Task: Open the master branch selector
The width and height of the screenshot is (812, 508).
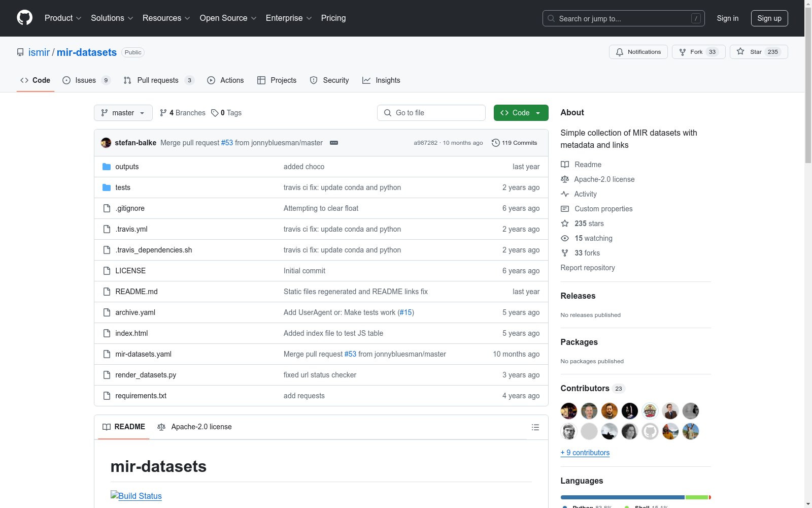Action: pyautogui.click(x=123, y=113)
